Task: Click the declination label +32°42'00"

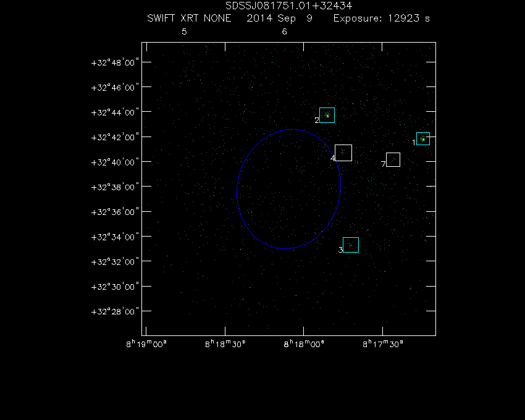Action: [115, 137]
